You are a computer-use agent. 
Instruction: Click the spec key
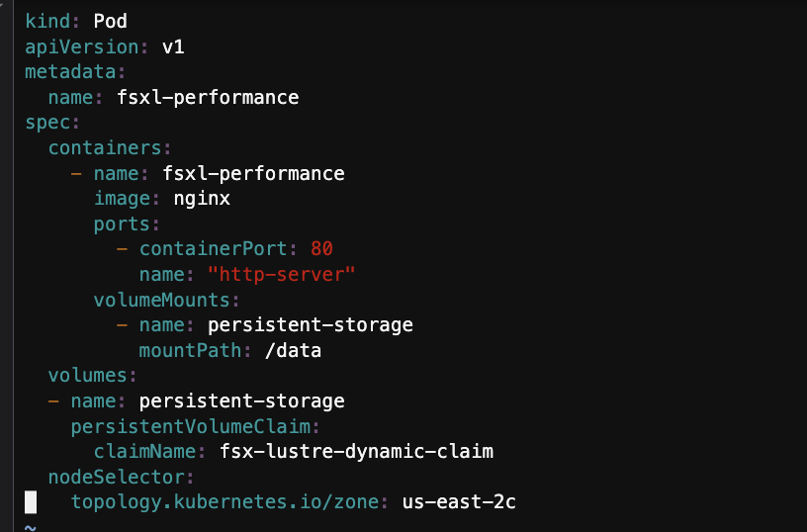[47, 123]
